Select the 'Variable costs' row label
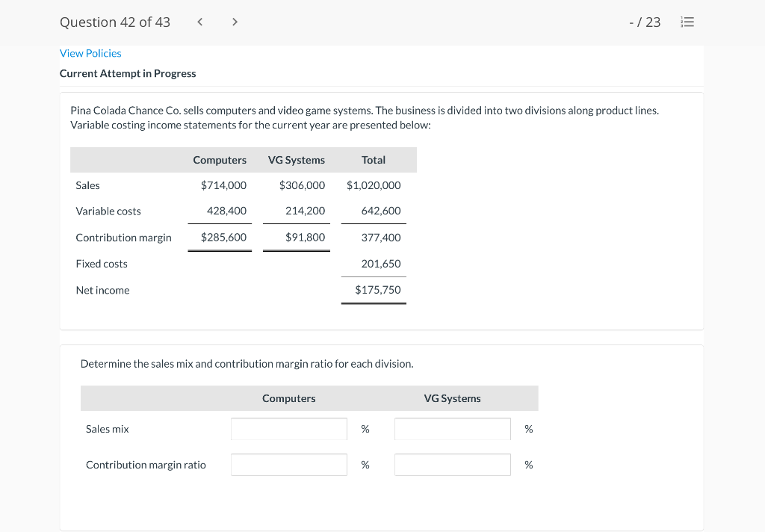The height and width of the screenshot is (532, 765). [x=108, y=211]
